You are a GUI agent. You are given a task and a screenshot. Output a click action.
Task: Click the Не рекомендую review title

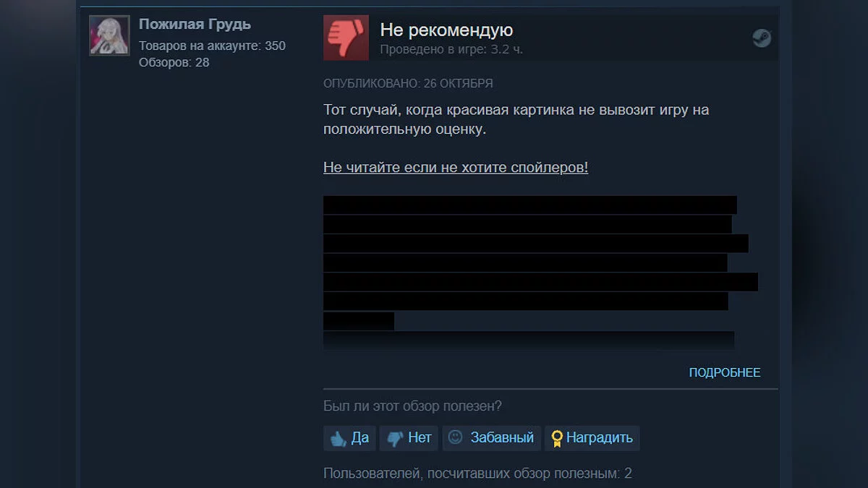[446, 30]
